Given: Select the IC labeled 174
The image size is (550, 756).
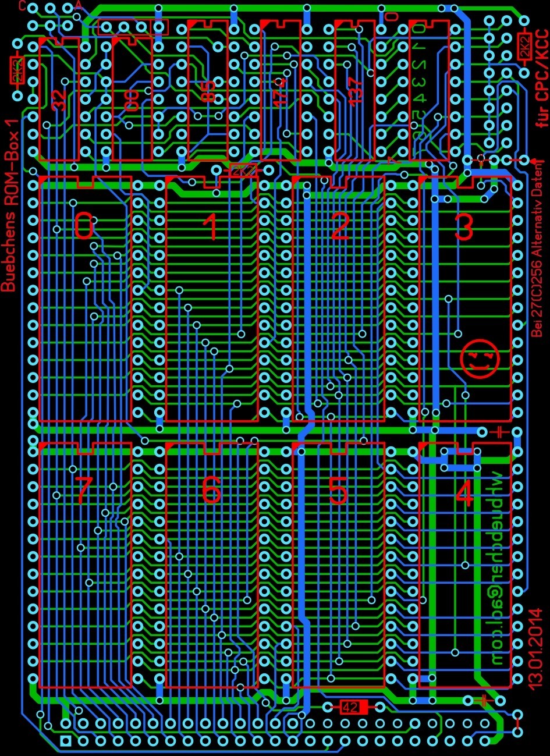Looking at the screenshot, I should click(281, 91).
